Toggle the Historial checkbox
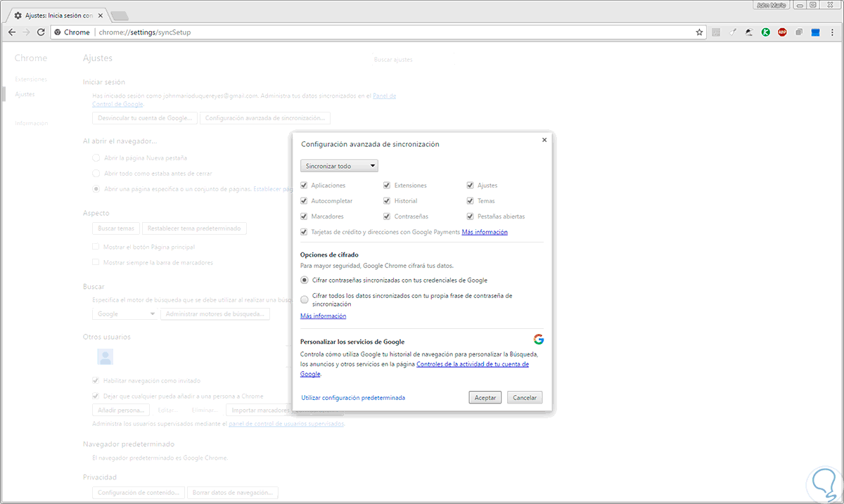Viewport: 844px width, 504px height. point(387,201)
